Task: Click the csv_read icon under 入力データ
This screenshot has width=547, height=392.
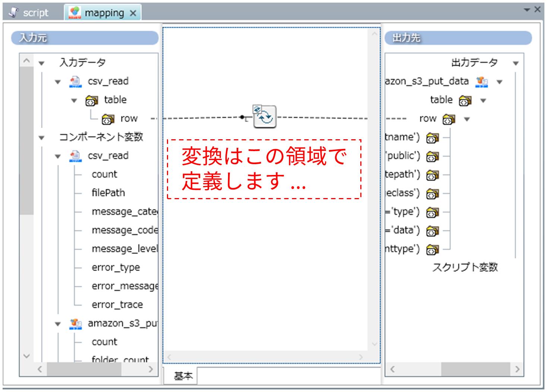Action: pyautogui.click(x=75, y=82)
